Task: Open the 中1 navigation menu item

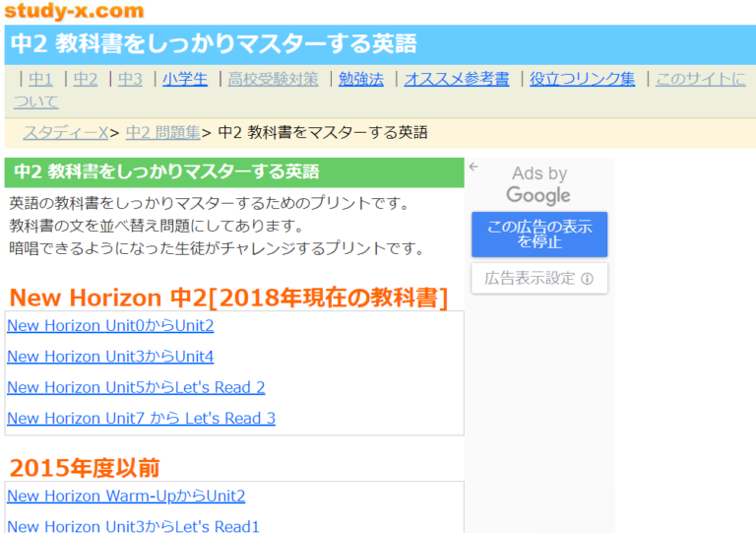Action: click(40, 79)
